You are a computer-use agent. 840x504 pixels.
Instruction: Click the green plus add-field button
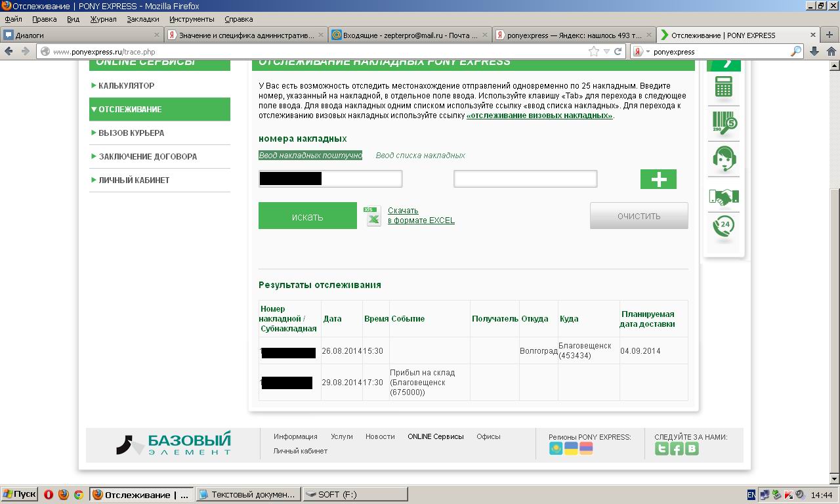point(658,179)
